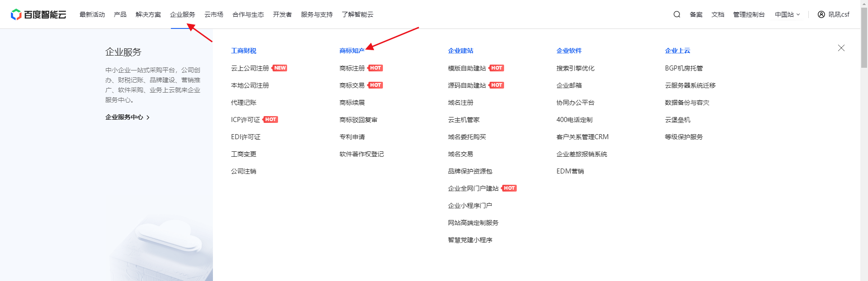Open BGP机房托管 service
The width and height of the screenshot is (868, 281).
[684, 68]
